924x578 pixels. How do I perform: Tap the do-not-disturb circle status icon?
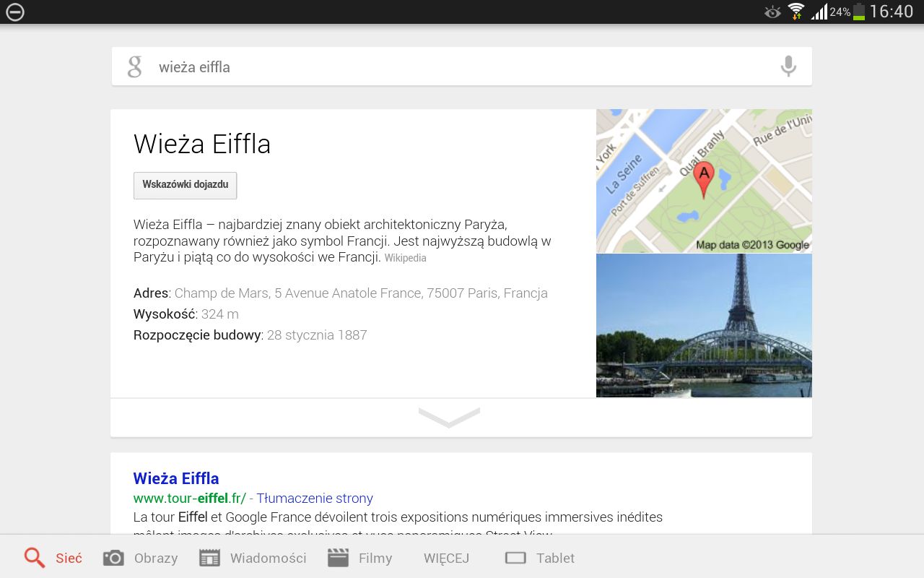point(15,12)
